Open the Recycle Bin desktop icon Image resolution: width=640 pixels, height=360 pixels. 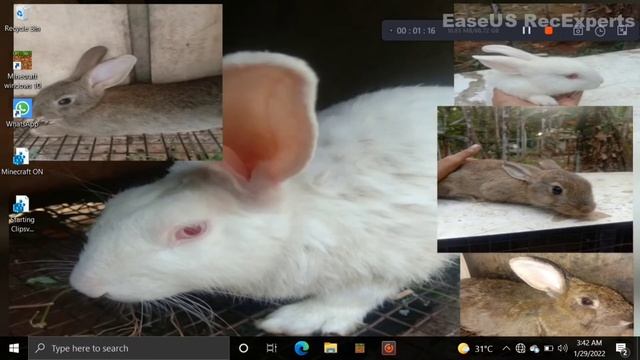[22, 19]
